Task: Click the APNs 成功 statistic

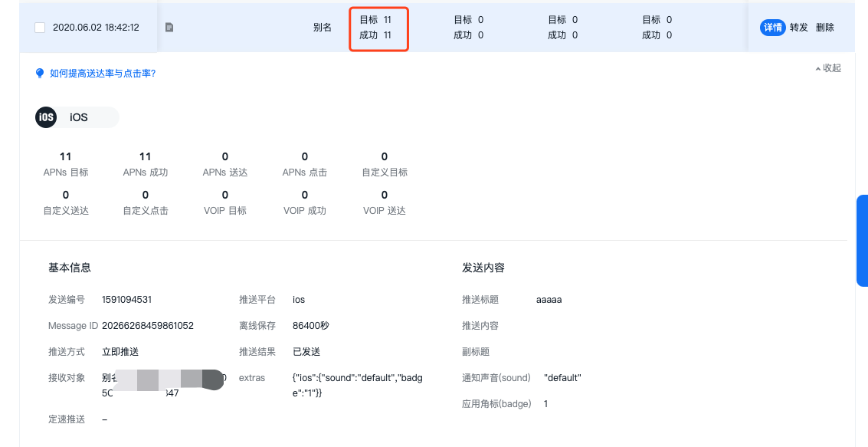Action: click(146, 164)
